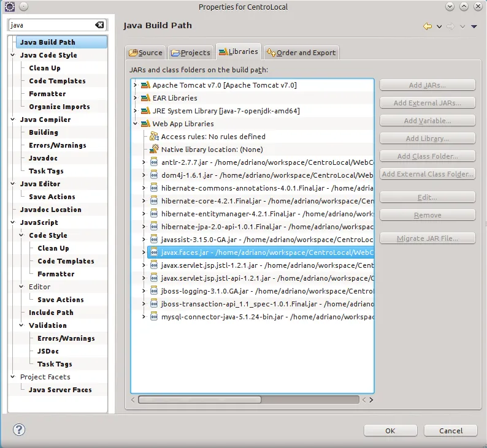Viewport: 487px width, 448px height.
Task: Click the back navigation arrow icon
Action: tap(428, 26)
